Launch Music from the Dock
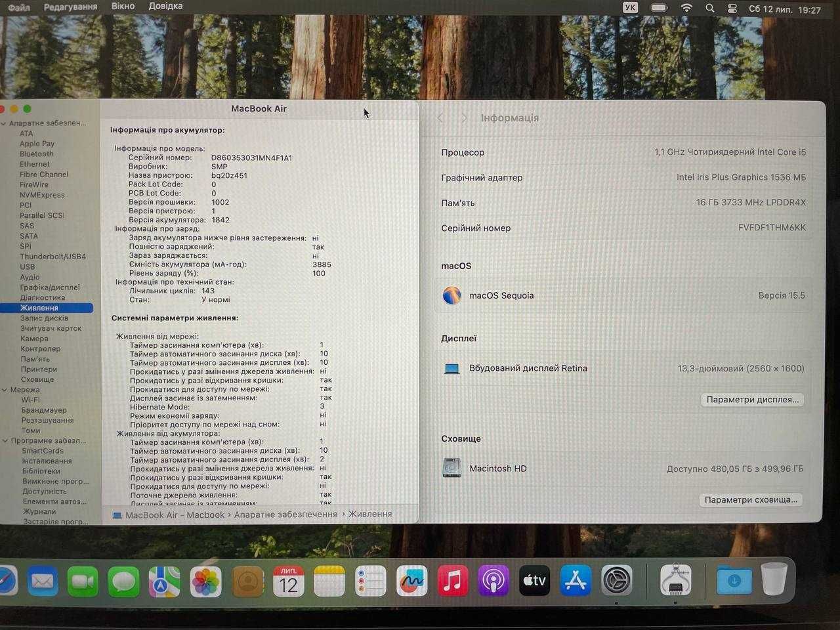Screen dimensions: 840x630 click(x=453, y=581)
